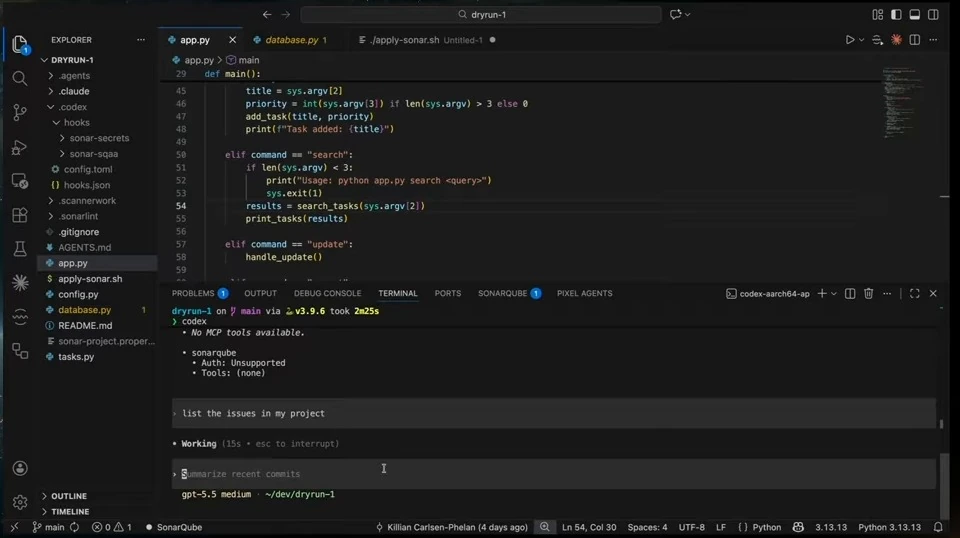Image resolution: width=960 pixels, height=538 pixels.
Task: Open remote window indicator in status bar
Action: click(x=14, y=527)
